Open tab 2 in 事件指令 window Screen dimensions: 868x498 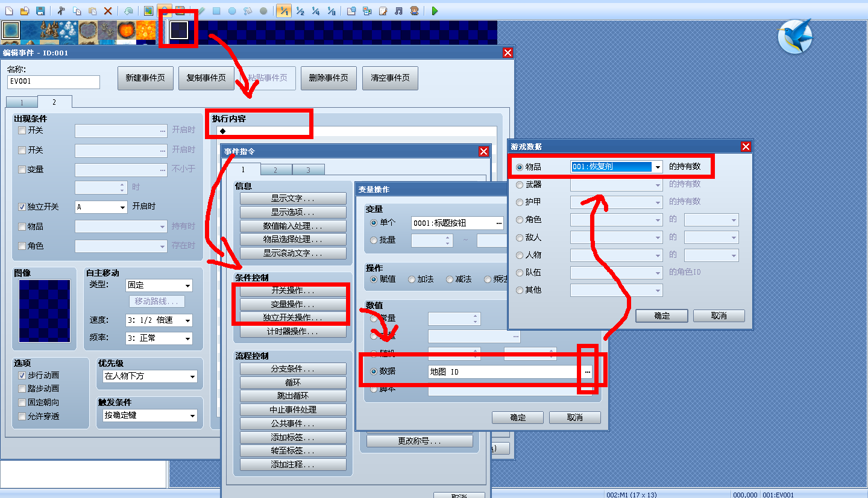tap(275, 170)
